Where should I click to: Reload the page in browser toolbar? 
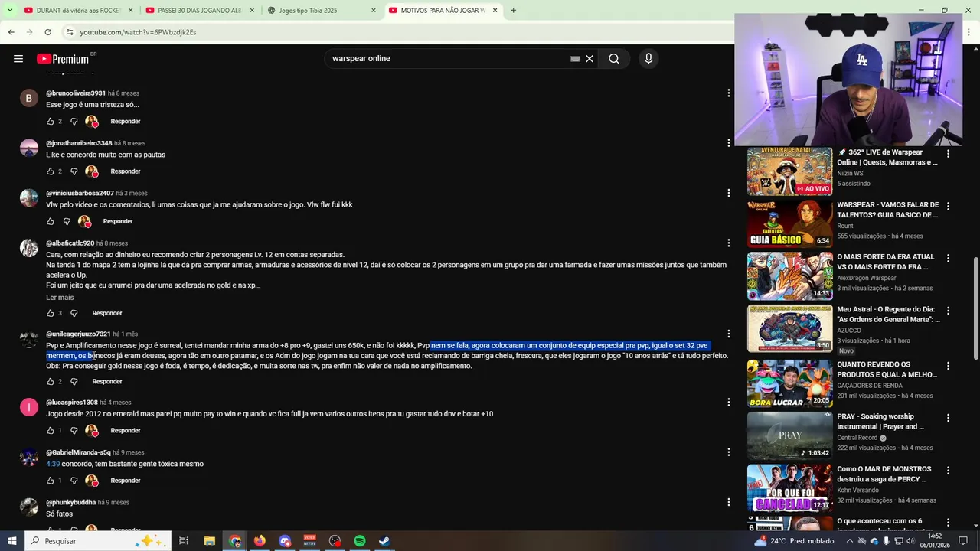(47, 32)
